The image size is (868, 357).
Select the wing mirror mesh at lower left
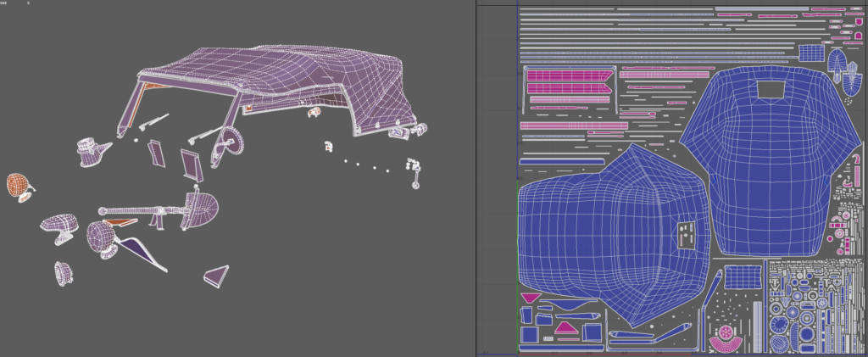(x=58, y=228)
